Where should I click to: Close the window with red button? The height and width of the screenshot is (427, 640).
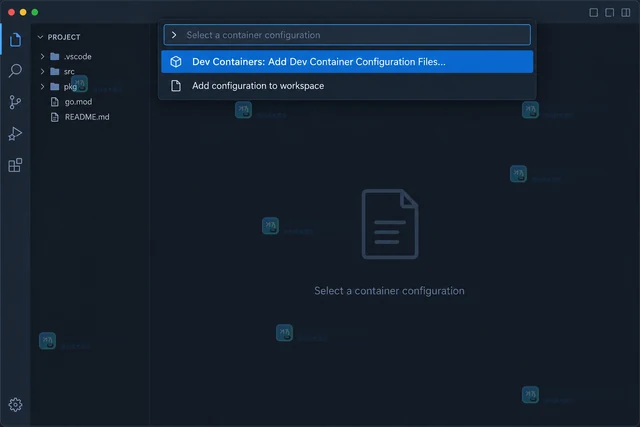click(11, 12)
